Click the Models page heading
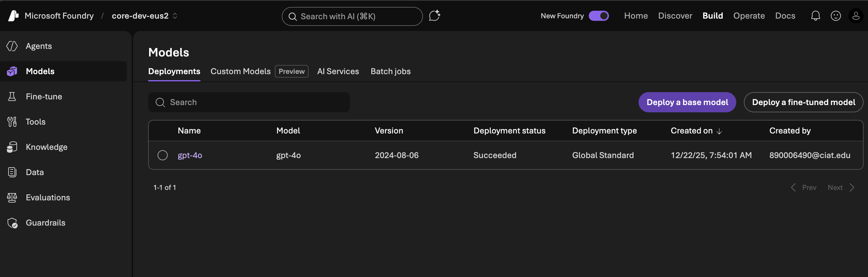 point(169,52)
